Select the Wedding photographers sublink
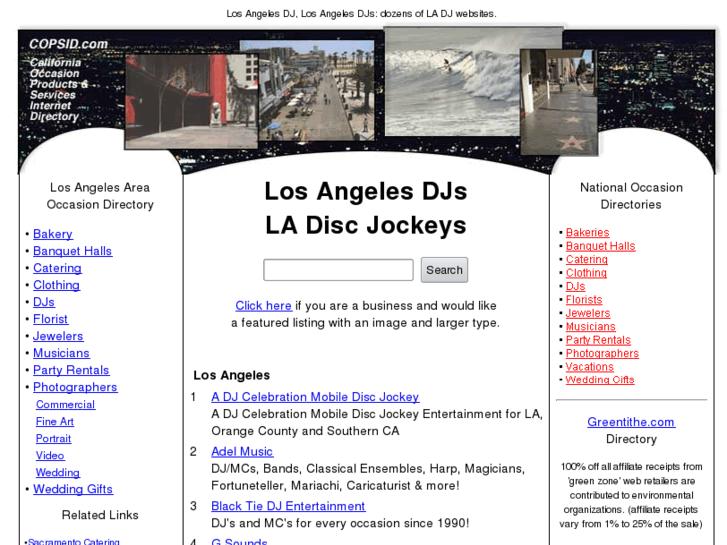This screenshot has height=545, width=727. click(x=57, y=473)
